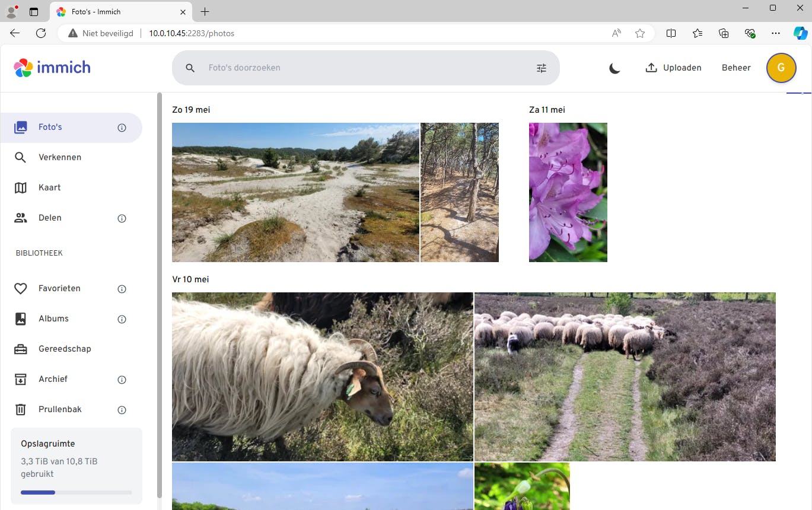Click the purple rhododendron photo under Za 11 mei
The image size is (812, 510).
[x=568, y=192]
